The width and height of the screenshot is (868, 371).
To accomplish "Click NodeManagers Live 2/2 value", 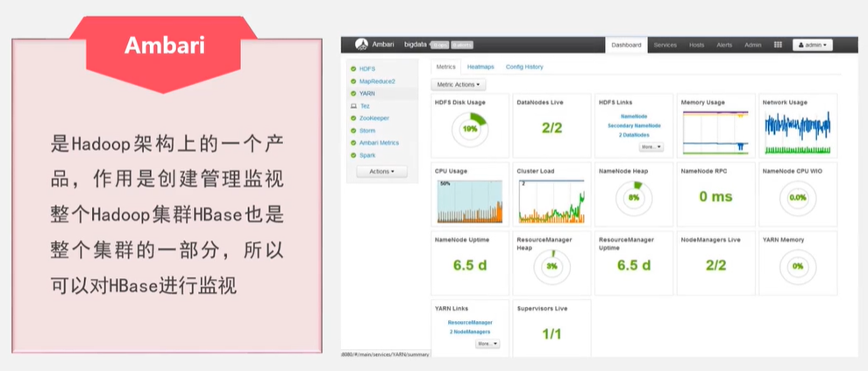I will point(715,265).
